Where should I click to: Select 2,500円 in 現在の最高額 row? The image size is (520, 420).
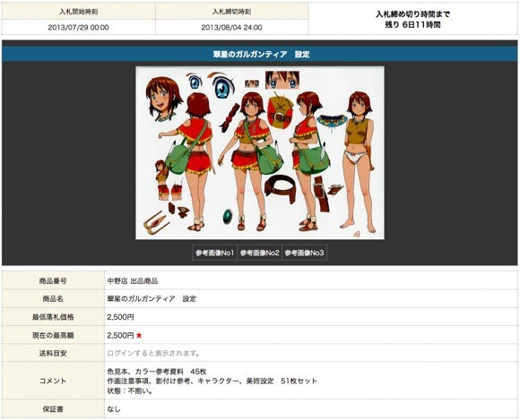[x=120, y=335]
